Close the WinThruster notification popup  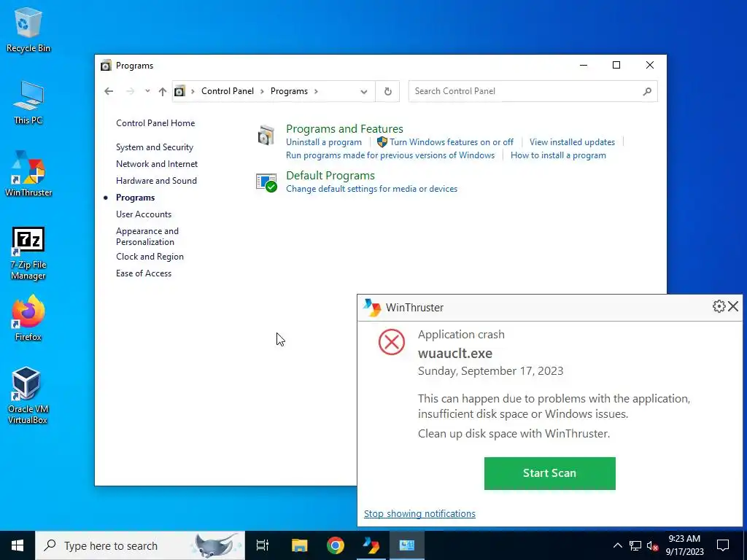click(733, 306)
